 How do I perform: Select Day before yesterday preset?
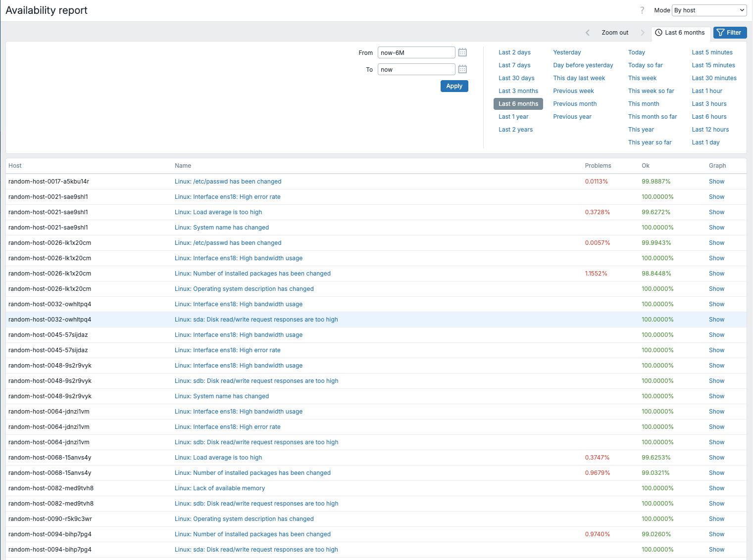(x=583, y=65)
